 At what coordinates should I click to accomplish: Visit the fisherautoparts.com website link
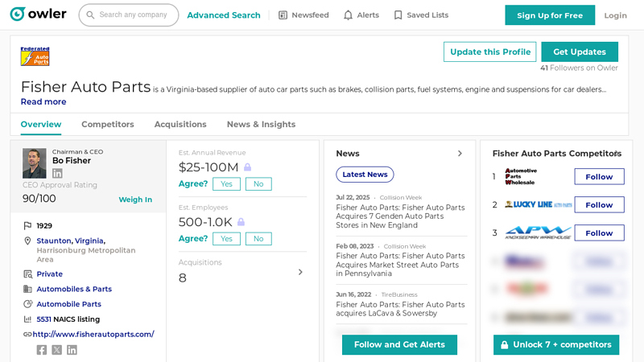point(93,335)
